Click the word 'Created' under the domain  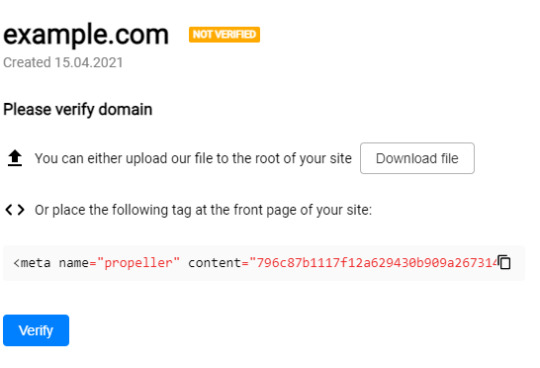(x=27, y=63)
